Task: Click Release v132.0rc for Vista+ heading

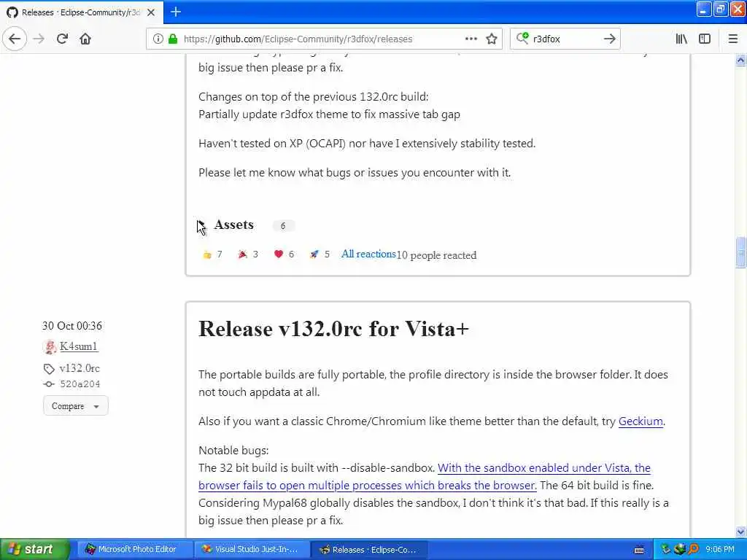Action: coord(333,329)
